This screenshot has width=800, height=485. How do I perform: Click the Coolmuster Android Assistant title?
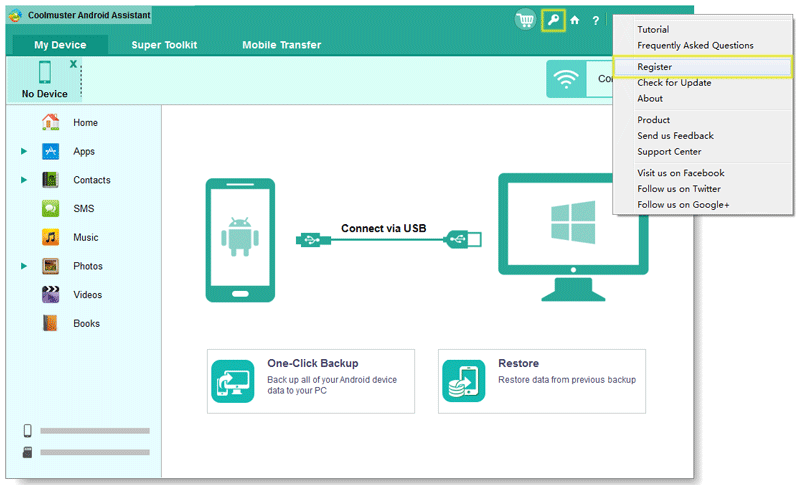coord(89,15)
